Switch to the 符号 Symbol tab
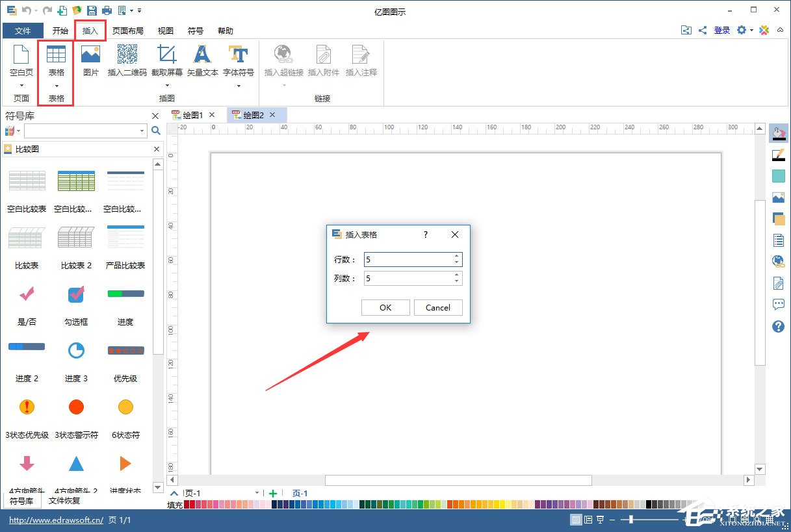This screenshot has width=791, height=532. coord(195,31)
